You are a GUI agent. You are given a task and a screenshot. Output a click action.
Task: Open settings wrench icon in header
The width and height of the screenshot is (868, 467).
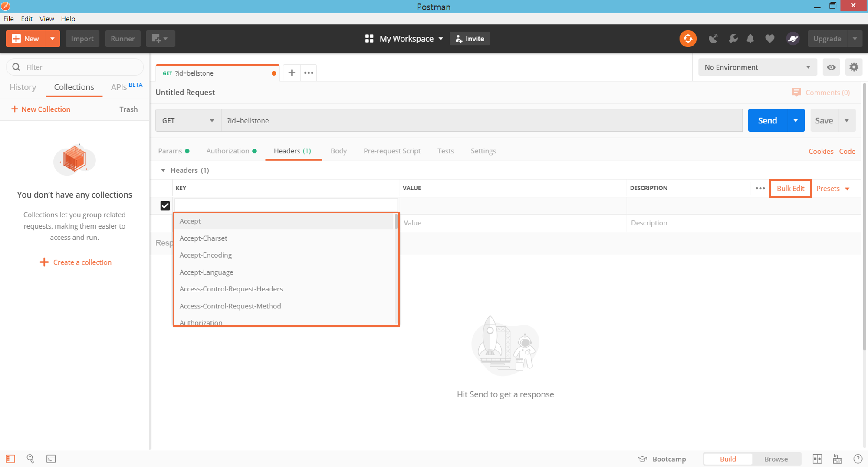[733, 39]
